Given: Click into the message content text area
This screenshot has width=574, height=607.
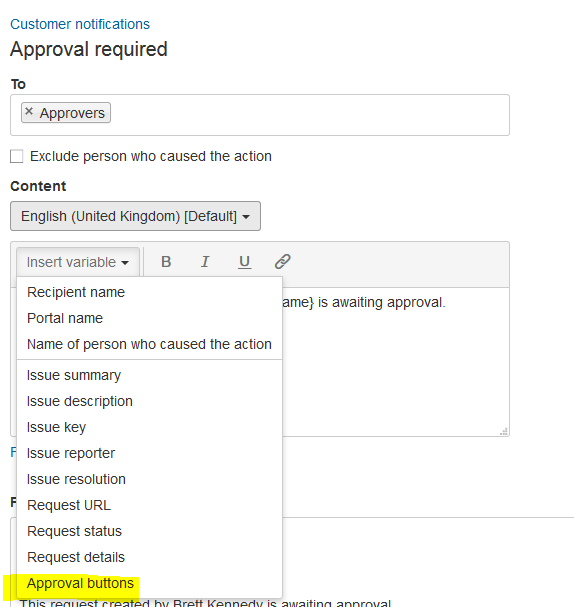Looking at the screenshot, I should [x=395, y=362].
